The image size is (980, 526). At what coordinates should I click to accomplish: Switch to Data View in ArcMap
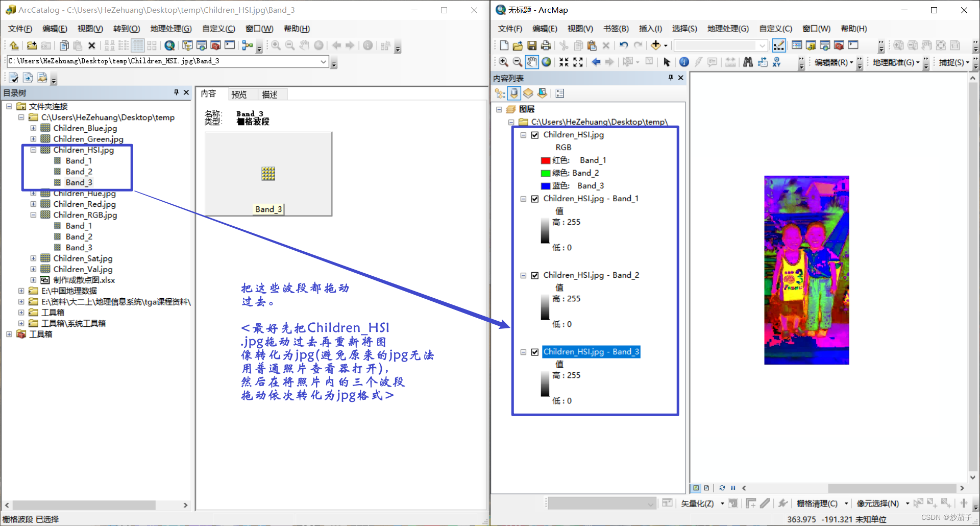click(x=696, y=488)
